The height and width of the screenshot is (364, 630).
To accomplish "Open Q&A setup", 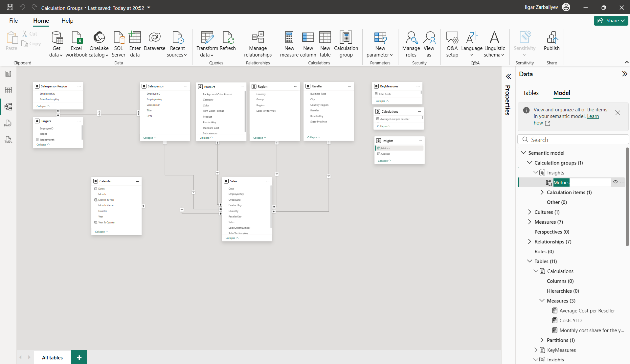I will 452,44.
